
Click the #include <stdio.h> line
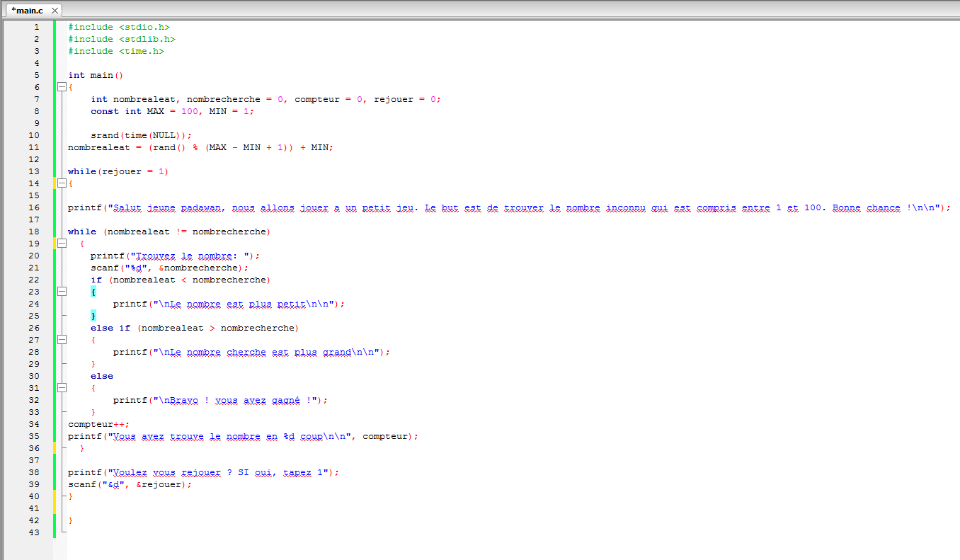(118, 27)
